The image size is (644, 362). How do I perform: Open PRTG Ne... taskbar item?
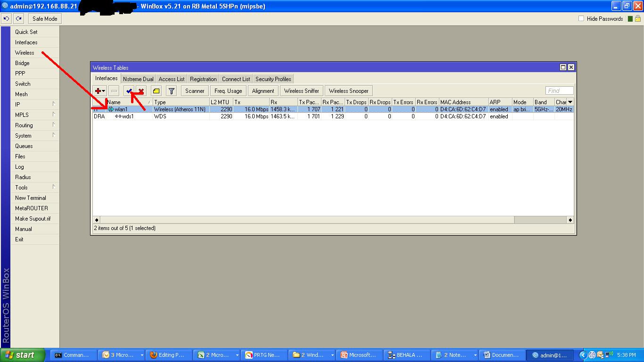263,355
